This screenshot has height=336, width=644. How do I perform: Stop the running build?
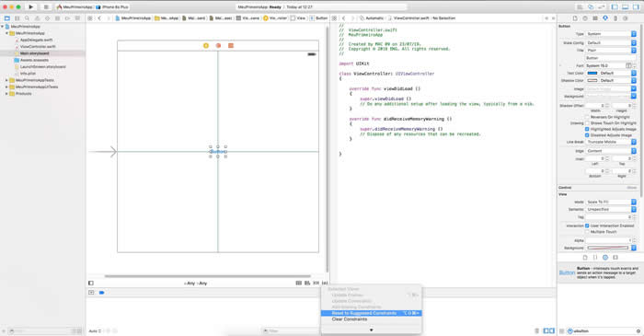pos(46,7)
